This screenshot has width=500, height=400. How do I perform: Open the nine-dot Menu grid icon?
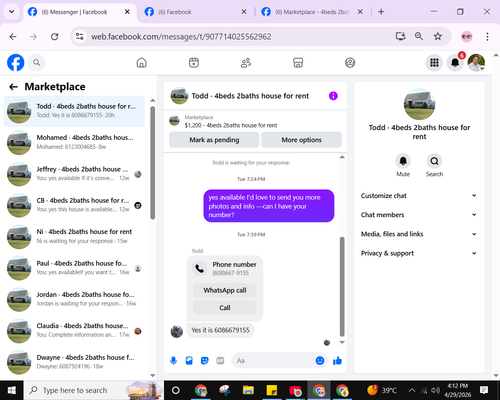click(x=434, y=62)
